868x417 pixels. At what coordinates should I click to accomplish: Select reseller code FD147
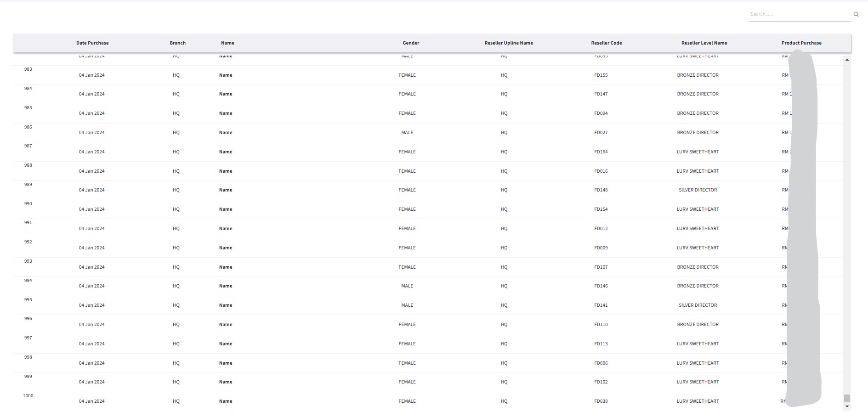coord(601,94)
